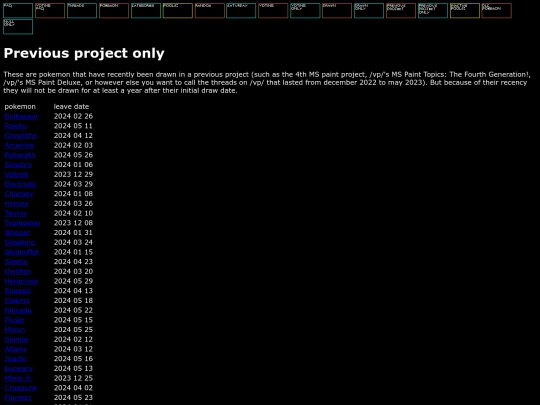Open the Wooper link
The height and width of the screenshot is (405, 540).
(x=18, y=233)
